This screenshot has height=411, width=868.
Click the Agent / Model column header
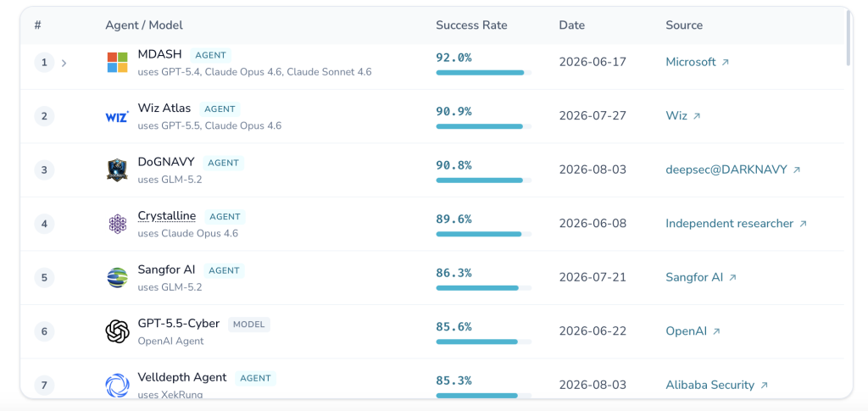click(144, 25)
